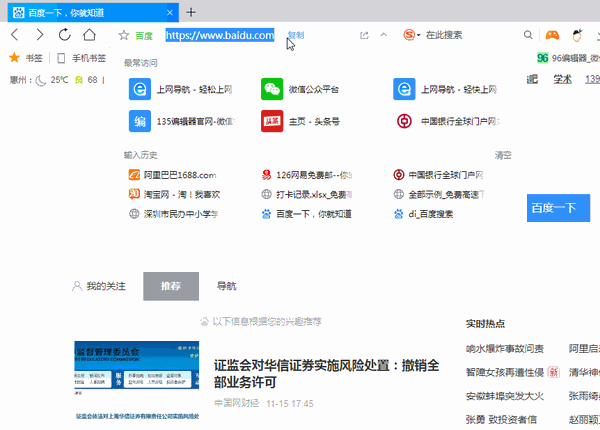Click the news source 中国网财经
The height and width of the screenshot is (430, 600).
click(x=236, y=403)
